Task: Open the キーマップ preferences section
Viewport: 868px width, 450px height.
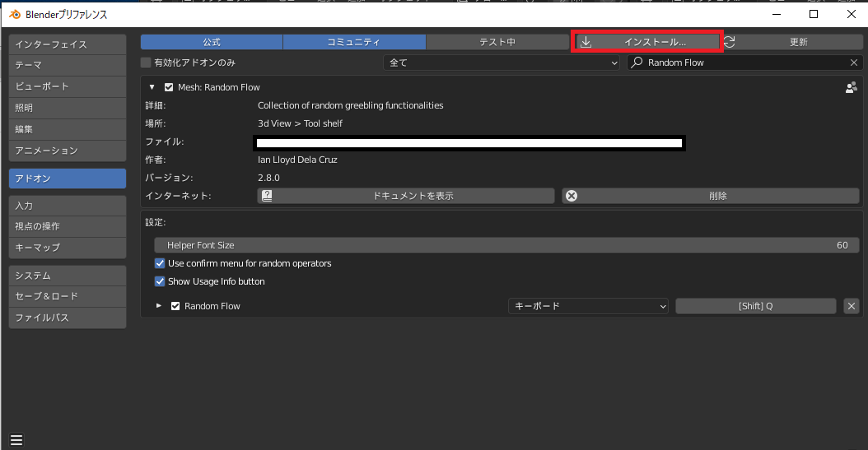Action: tap(68, 248)
